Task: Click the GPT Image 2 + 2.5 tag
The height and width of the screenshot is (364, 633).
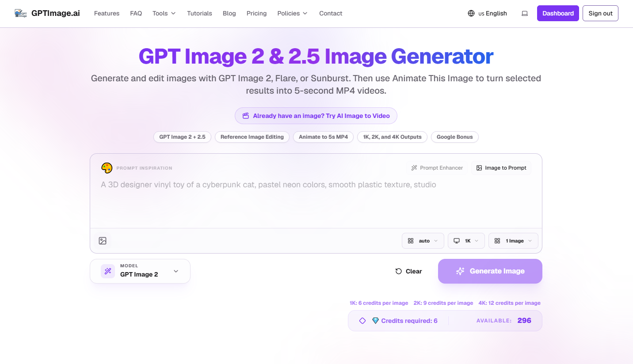Action: pyautogui.click(x=182, y=137)
